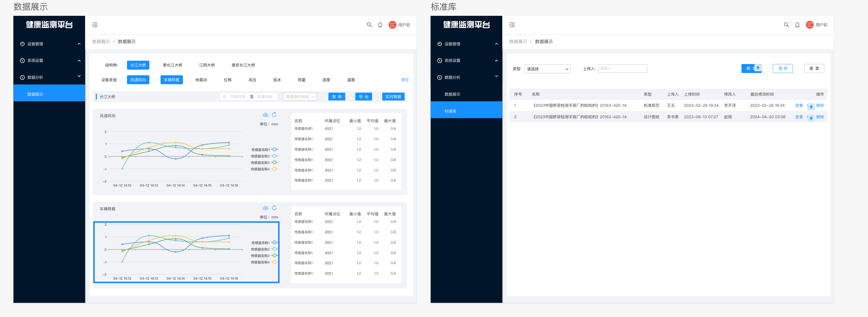
Task: Click the search icon in the 标准库 window header
Action: 786,25
